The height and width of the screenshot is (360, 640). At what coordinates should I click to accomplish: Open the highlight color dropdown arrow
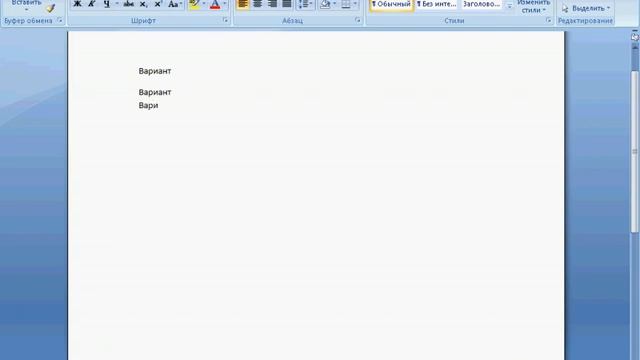pos(204,4)
